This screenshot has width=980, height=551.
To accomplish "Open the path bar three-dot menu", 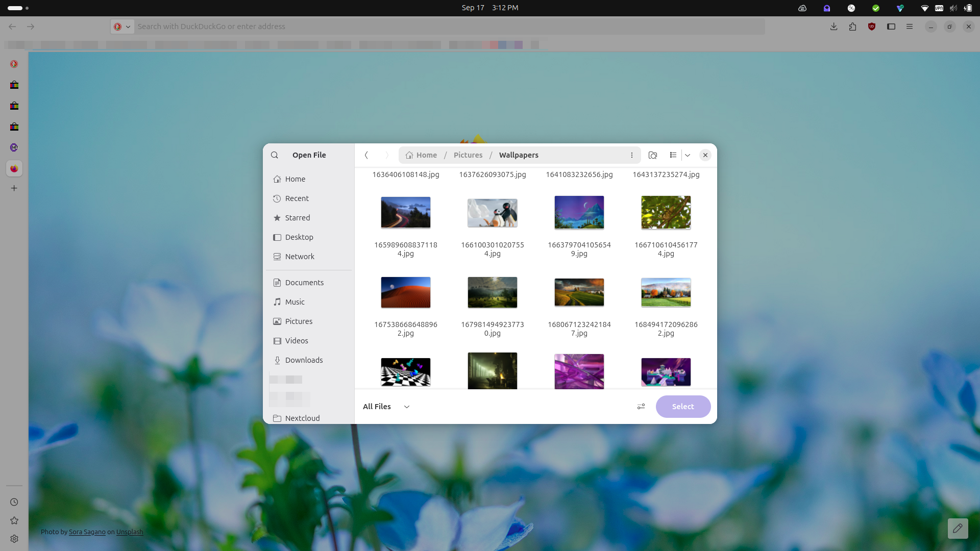I will pyautogui.click(x=631, y=155).
